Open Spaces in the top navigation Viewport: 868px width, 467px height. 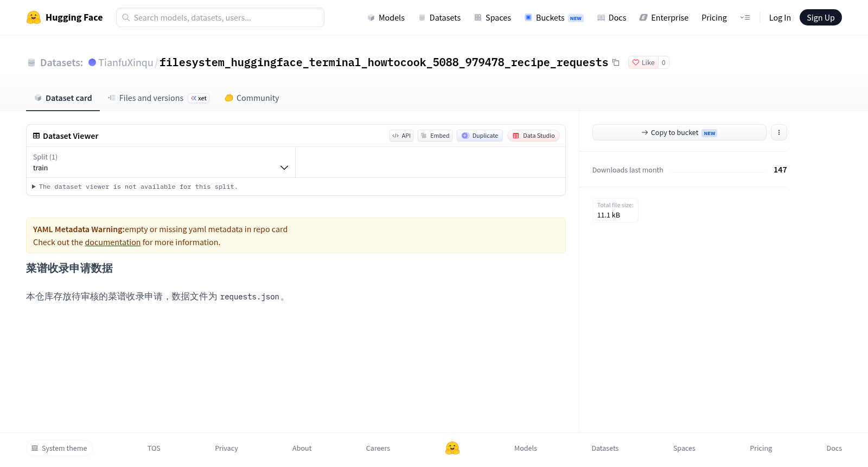pos(493,17)
